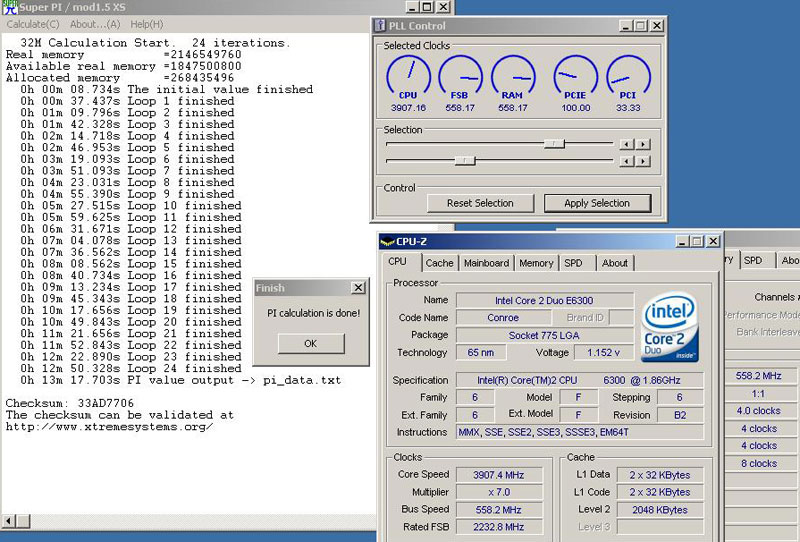Click OK in the Finish dialog

pos(311,343)
